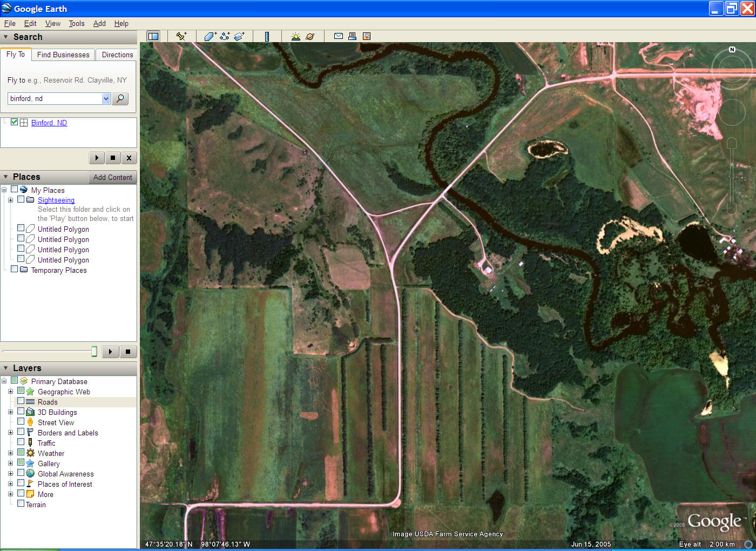The height and width of the screenshot is (551, 756).
Task: Open the Tools menu
Action: (x=77, y=23)
